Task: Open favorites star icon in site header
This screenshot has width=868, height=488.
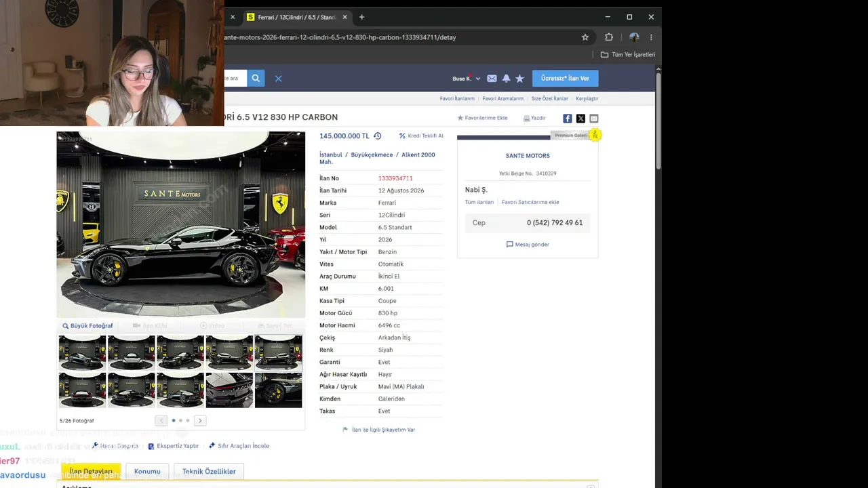Action: pos(519,79)
